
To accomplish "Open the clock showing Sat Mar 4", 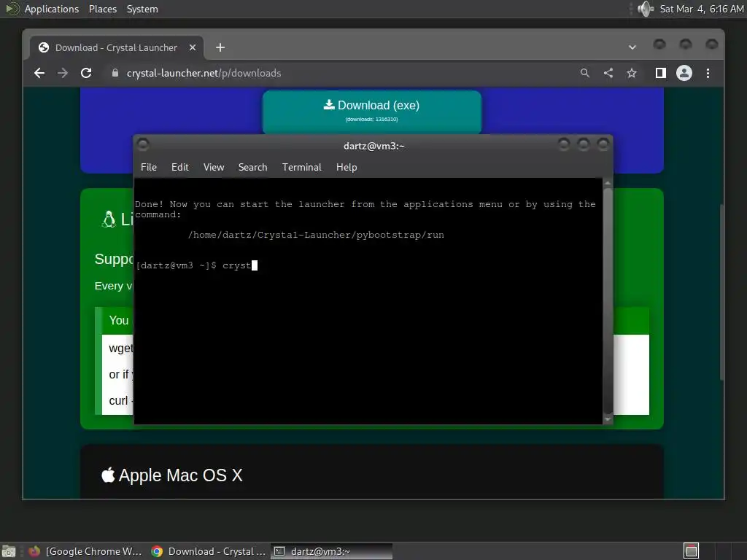I will (x=701, y=9).
